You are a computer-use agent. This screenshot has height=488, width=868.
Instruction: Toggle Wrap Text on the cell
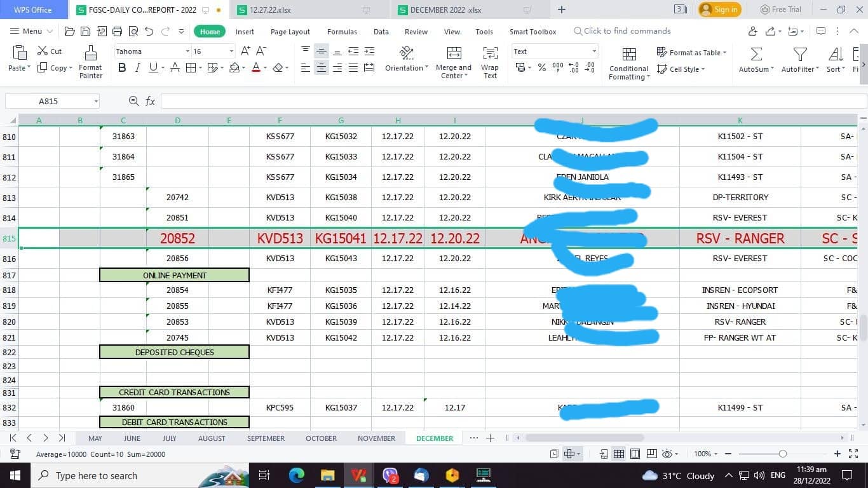(490, 62)
